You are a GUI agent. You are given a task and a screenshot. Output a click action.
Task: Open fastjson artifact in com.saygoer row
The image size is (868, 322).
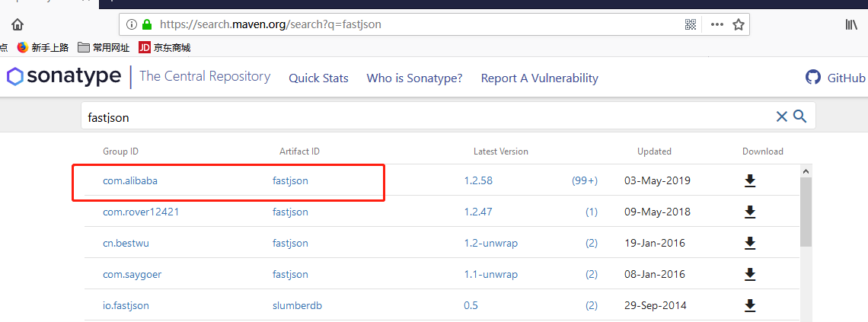(x=290, y=274)
